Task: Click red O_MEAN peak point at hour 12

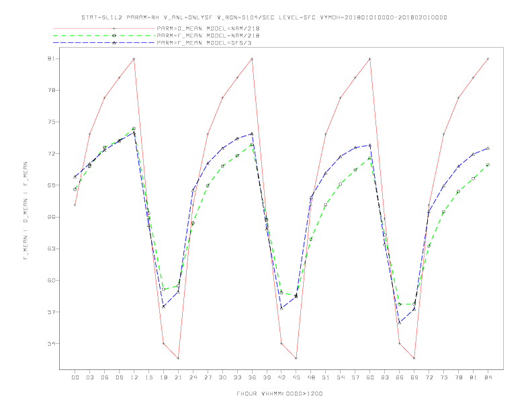Action: point(134,59)
